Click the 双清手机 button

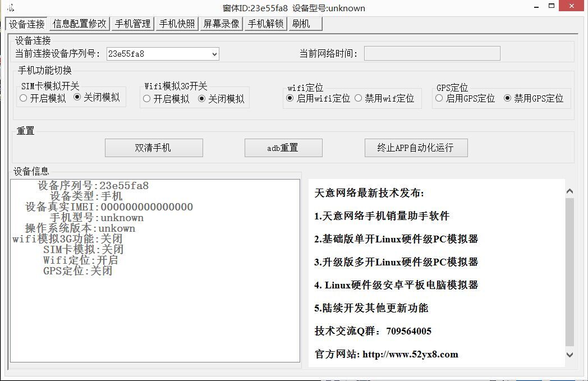153,148
